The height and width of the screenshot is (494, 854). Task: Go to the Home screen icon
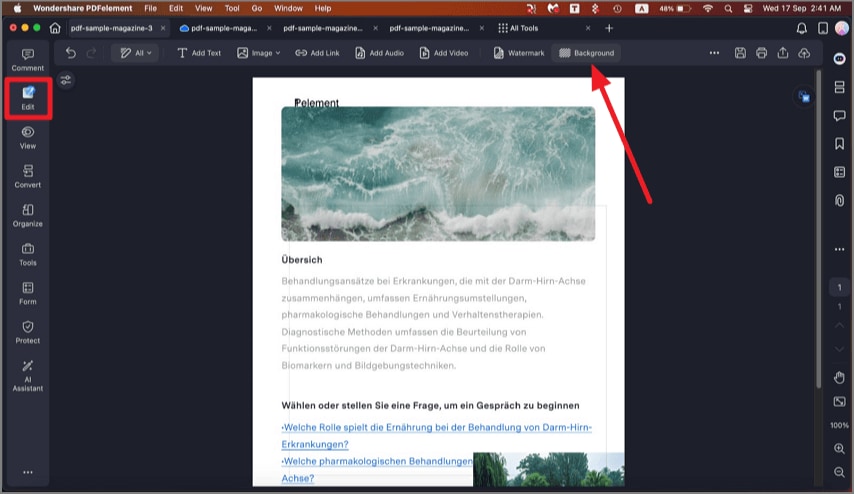tap(55, 28)
